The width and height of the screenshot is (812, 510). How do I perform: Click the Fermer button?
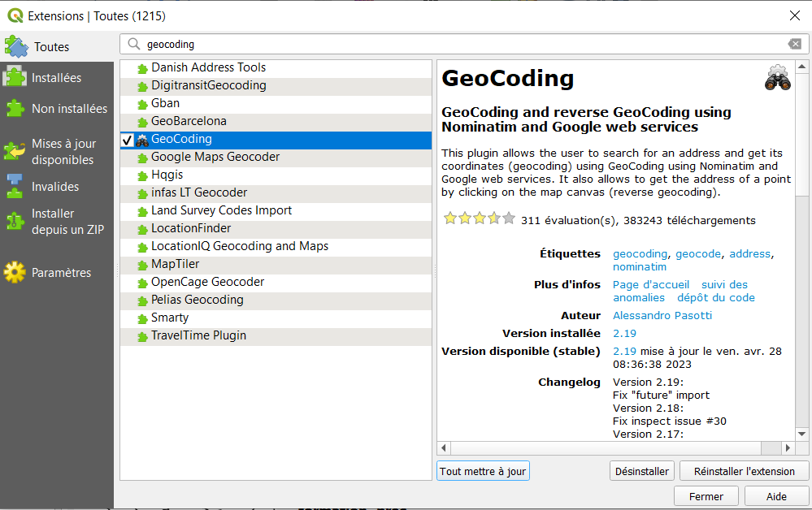tap(706, 496)
